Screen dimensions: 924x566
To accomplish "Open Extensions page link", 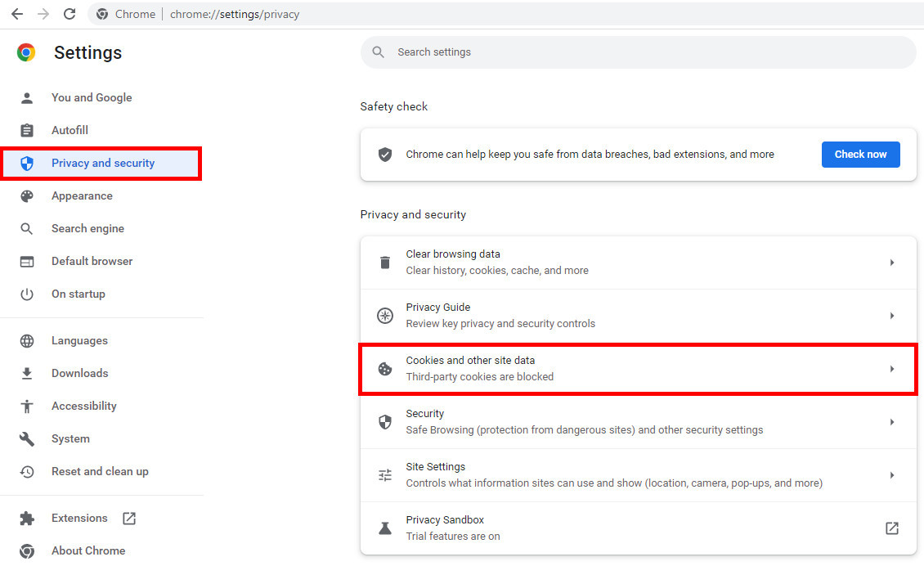I will [x=79, y=519].
